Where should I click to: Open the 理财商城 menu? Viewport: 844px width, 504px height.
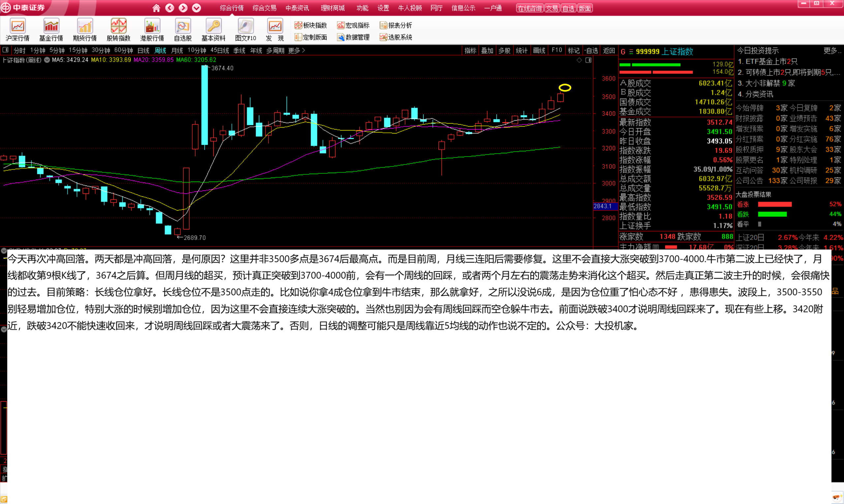tap(333, 8)
